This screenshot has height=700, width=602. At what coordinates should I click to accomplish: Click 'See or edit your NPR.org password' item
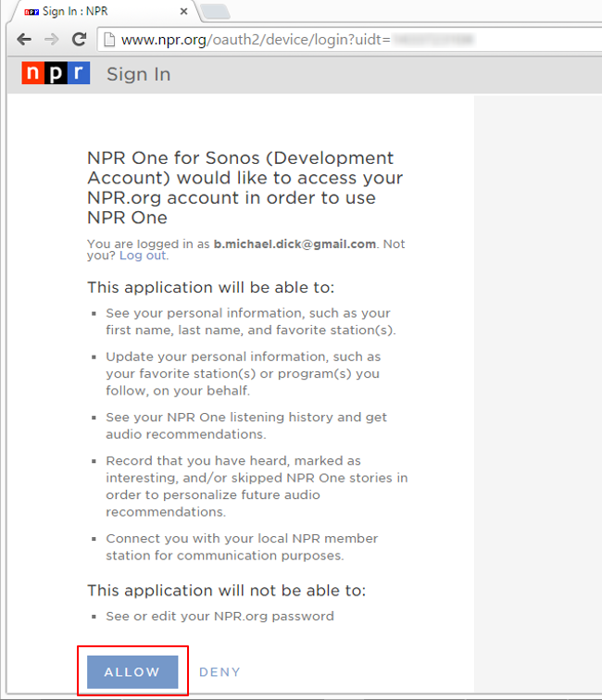tap(219, 617)
